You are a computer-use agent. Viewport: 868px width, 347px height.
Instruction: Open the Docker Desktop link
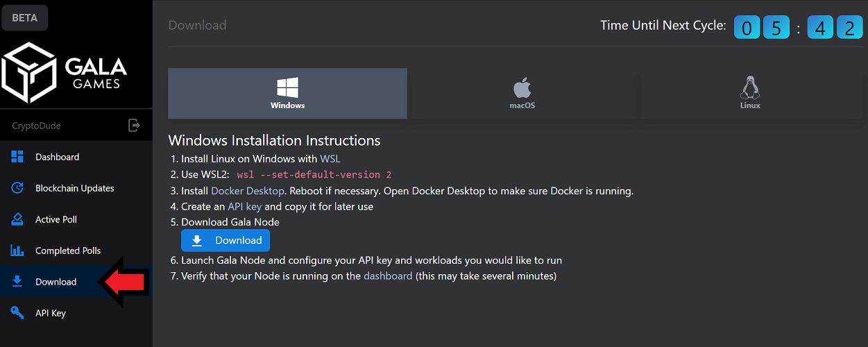coord(248,191)
